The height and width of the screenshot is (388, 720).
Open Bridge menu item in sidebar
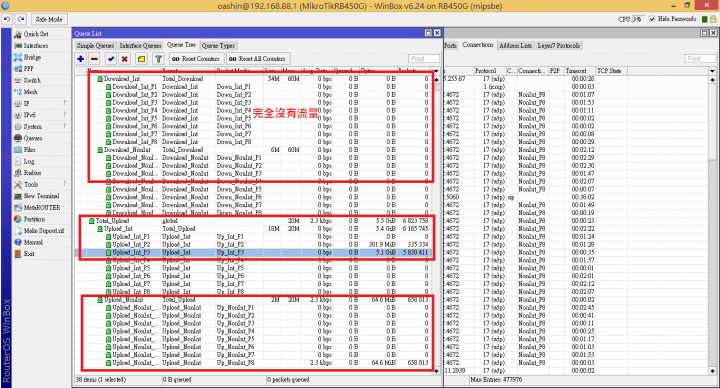32,57
